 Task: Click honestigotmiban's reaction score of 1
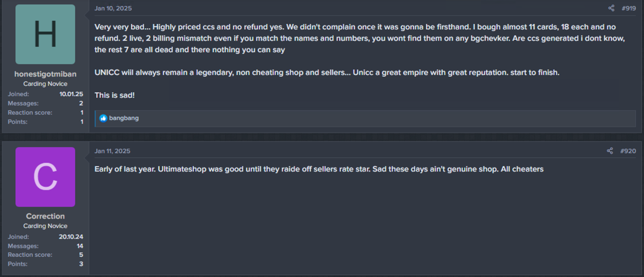pyautogui.click(x=81, y=112)
